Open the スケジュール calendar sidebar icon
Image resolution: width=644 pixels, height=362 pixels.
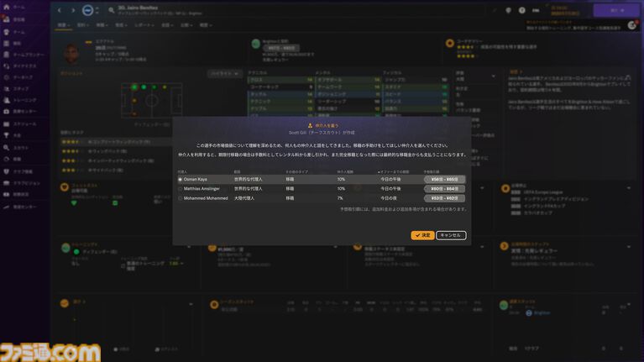click(x=6, y=123)
